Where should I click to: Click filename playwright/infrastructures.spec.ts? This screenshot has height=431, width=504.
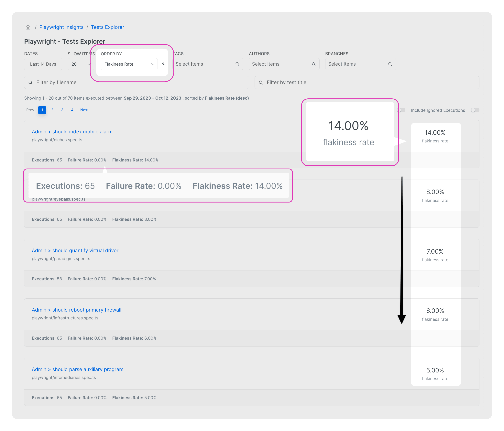65,318
